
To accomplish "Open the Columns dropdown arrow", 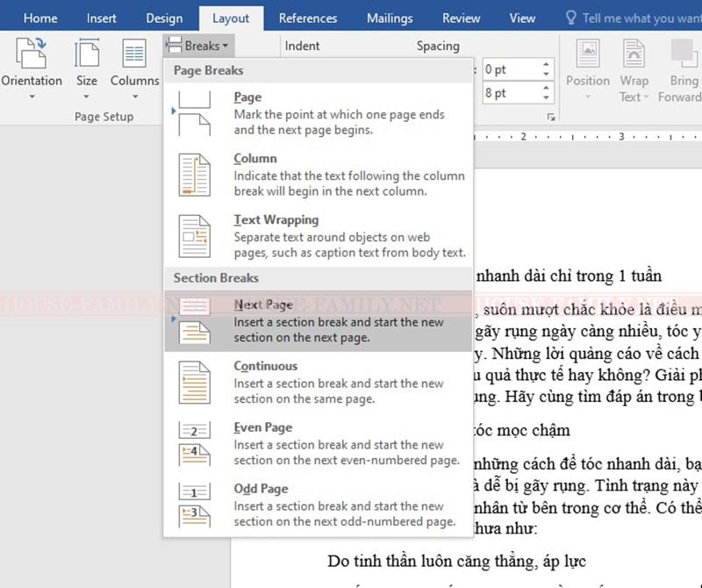I will (x=135, y=97).
